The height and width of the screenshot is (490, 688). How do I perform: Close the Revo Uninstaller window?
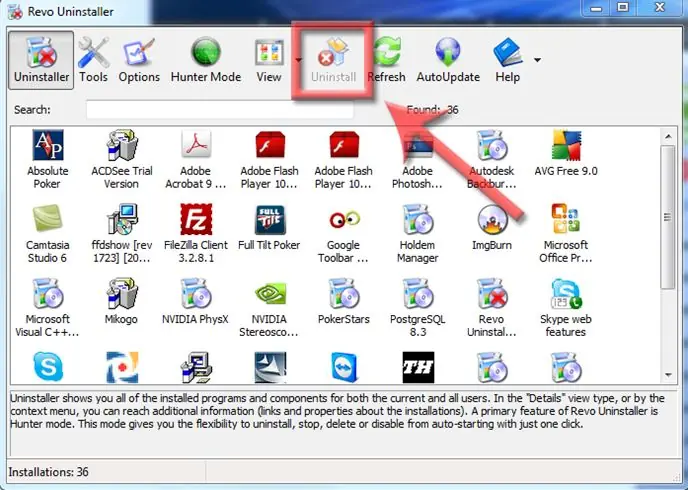(x=659, y=7)
